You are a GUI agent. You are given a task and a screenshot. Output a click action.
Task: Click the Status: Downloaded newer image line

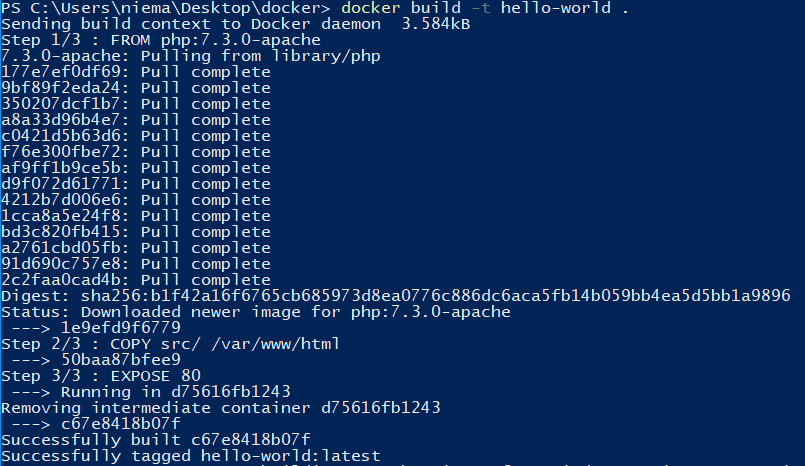point(256,312)
